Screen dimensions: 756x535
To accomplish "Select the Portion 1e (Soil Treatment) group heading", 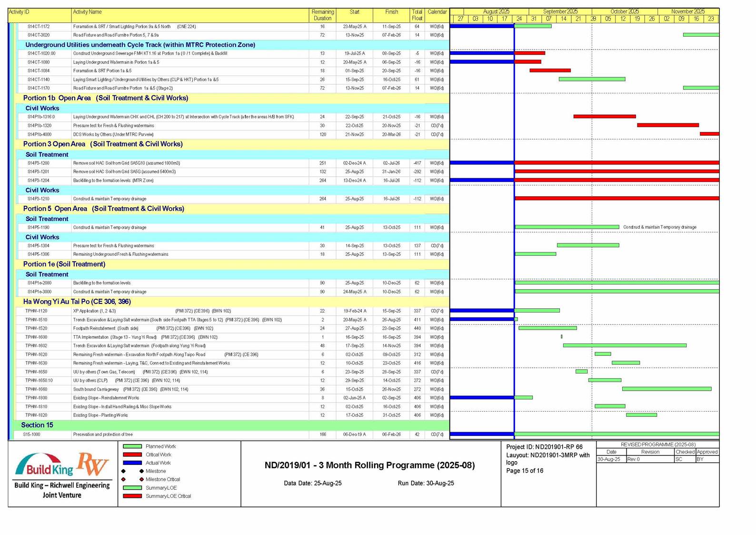I will [64, 264].
